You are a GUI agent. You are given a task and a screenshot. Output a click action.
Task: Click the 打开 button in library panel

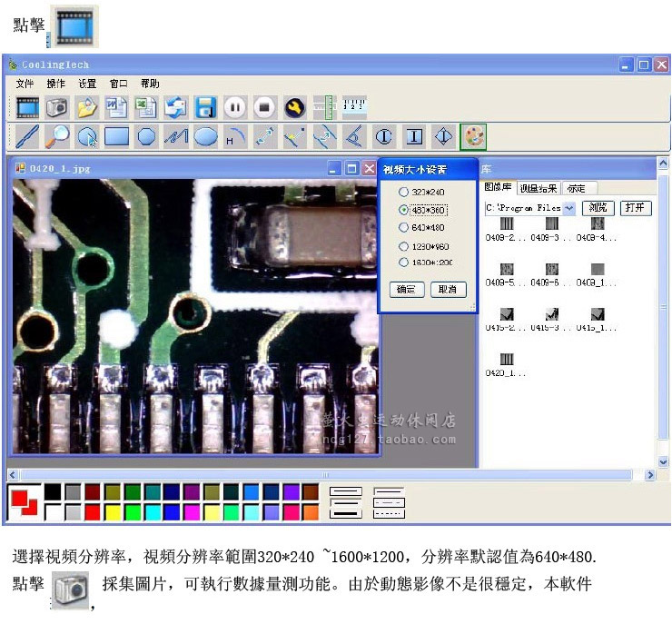[x=637, y=208]
